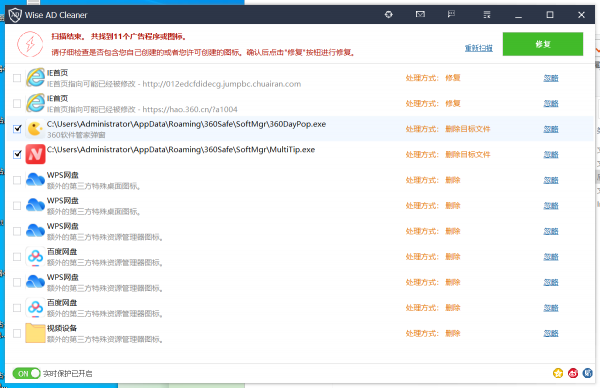Open the skin/theme icon in title bar
The height and width of the screenshot is (388, 600).
click(x=388, y=15)
